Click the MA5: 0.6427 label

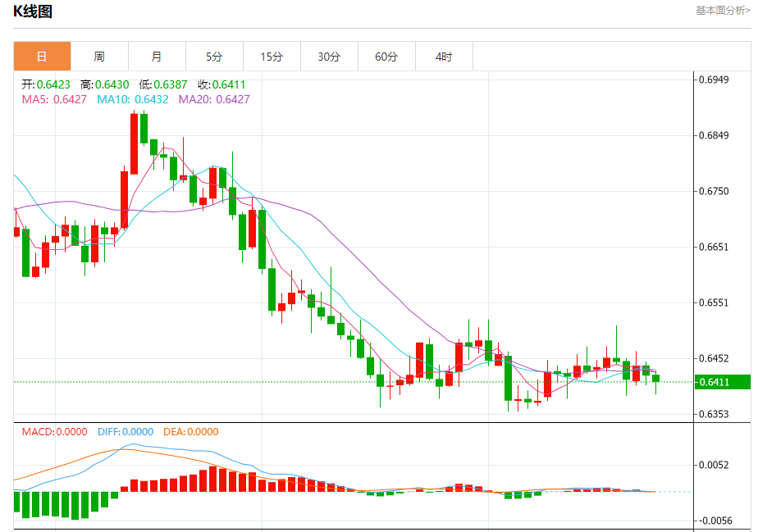click(54, 99)
